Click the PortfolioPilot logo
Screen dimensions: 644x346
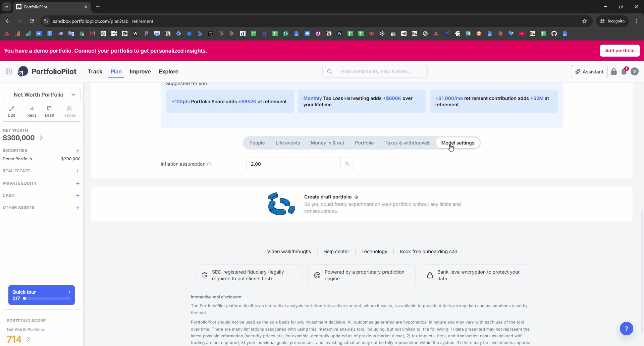coord(47,71)
